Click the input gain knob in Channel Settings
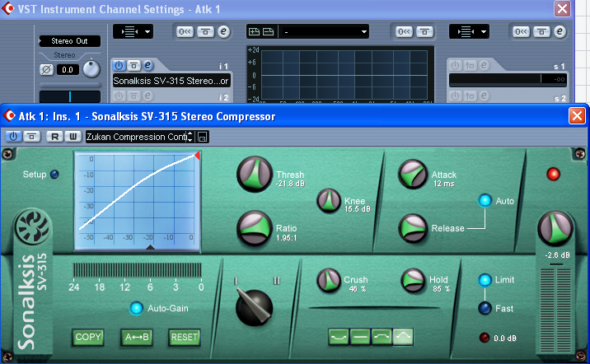This screenshot has height=364, width=590. (x=91, y=69)
